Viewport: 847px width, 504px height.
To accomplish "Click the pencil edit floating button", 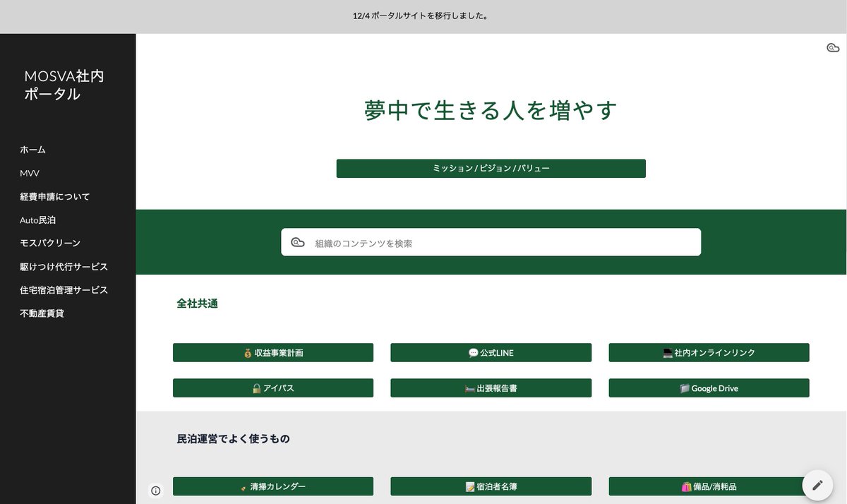I will pos(817,485).
